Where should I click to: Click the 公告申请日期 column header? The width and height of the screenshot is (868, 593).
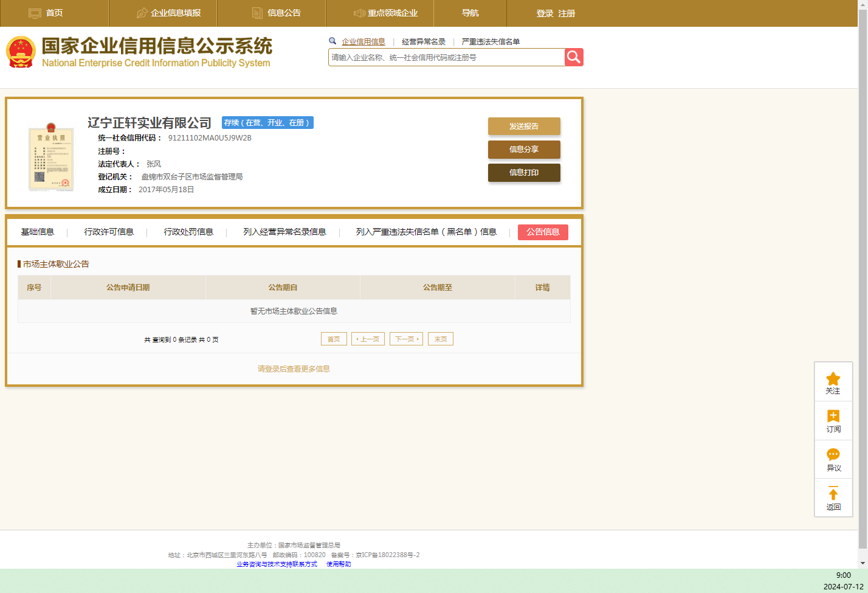[x=128, y=287]
